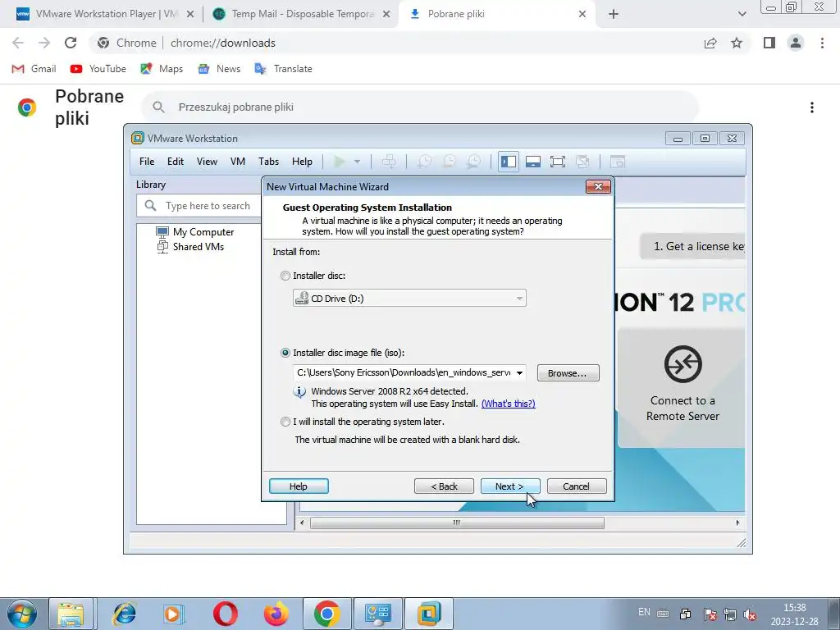Click the 1. Get a license key step
The width and height of the screenshot is (840, 630).
click(692, 246)
